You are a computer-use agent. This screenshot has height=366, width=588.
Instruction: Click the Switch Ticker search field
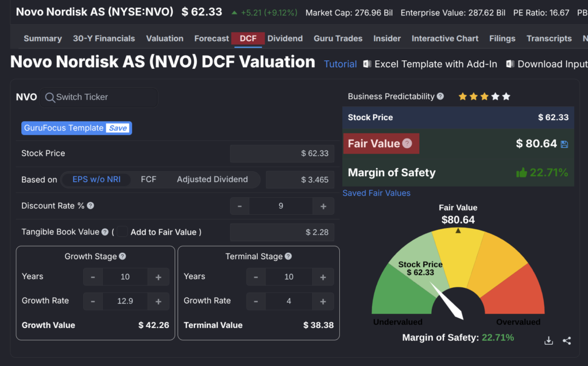click(100, 97)
